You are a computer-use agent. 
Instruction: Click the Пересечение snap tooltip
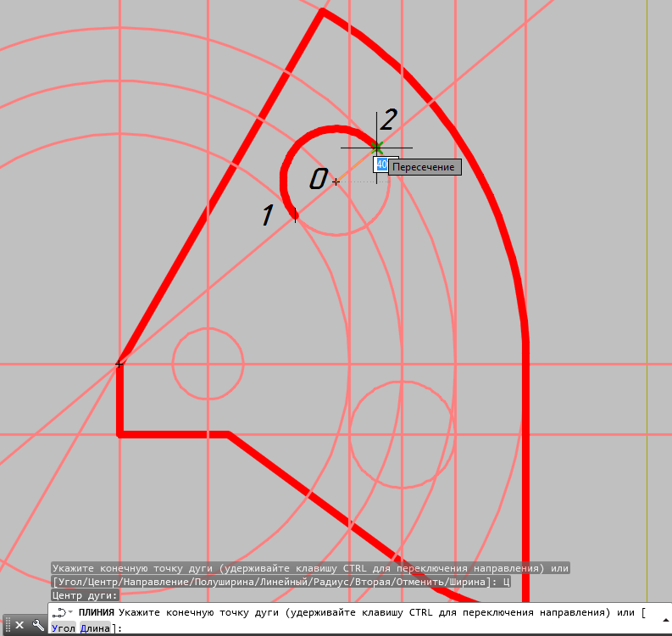425,167
